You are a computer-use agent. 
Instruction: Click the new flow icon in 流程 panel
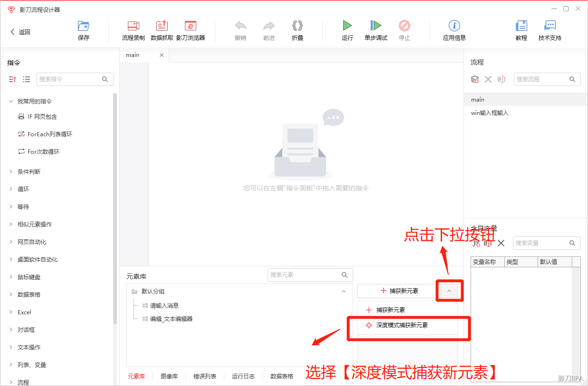[x=475, y=79]
